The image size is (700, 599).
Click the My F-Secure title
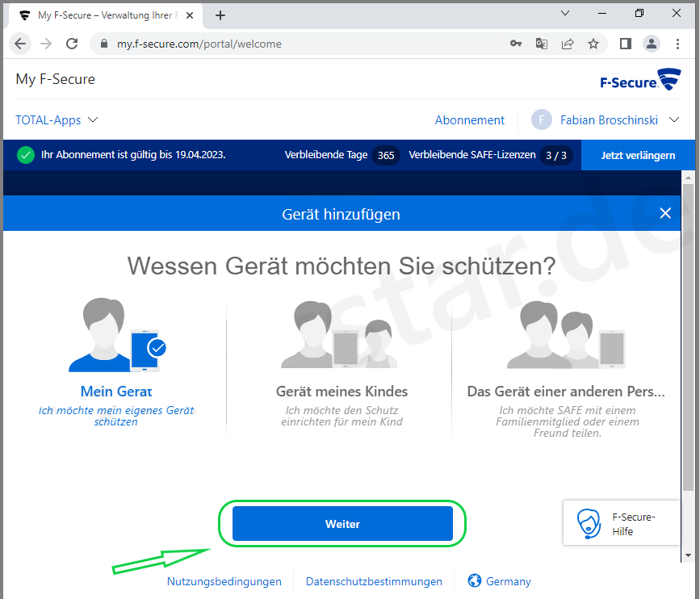56,79
